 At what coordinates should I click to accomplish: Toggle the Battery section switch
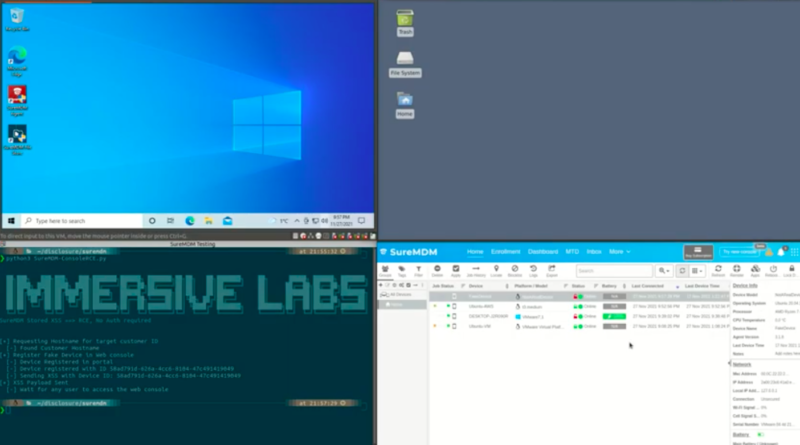pyautogui.click(x=760, y=435)
